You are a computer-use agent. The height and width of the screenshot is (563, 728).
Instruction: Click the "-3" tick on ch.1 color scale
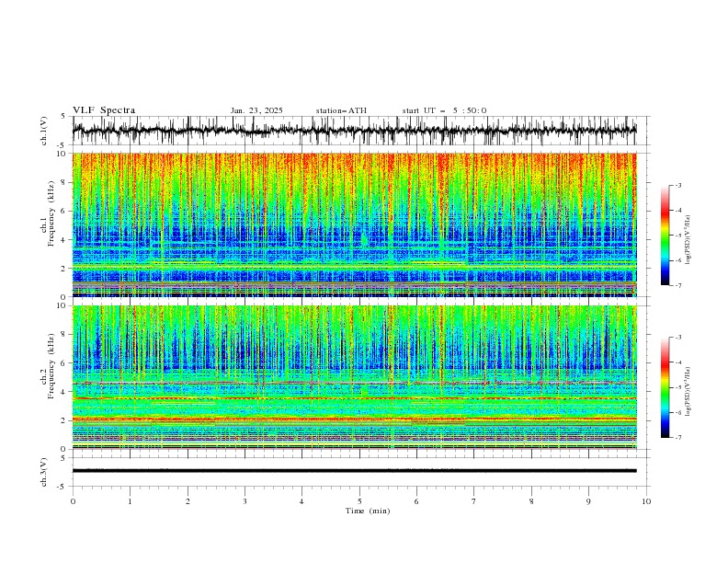(x=678, y=185)
